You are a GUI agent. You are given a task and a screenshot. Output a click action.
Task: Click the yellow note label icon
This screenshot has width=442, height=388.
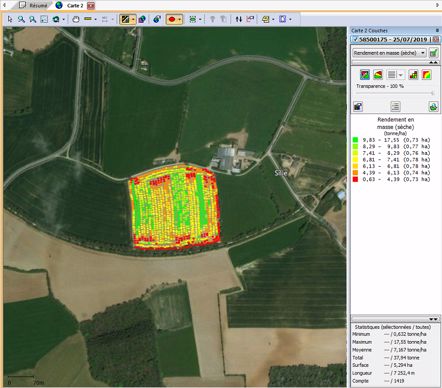265,19
